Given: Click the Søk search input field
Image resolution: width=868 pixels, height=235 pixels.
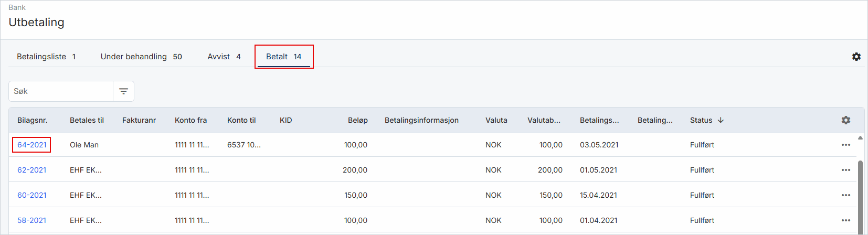Looking at the screenshot, I should click(61, 91).
